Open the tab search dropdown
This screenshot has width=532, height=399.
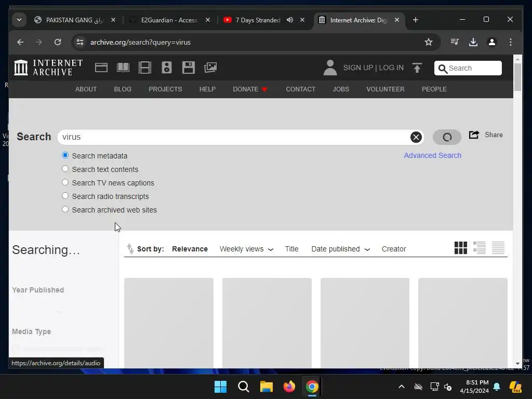19,20
